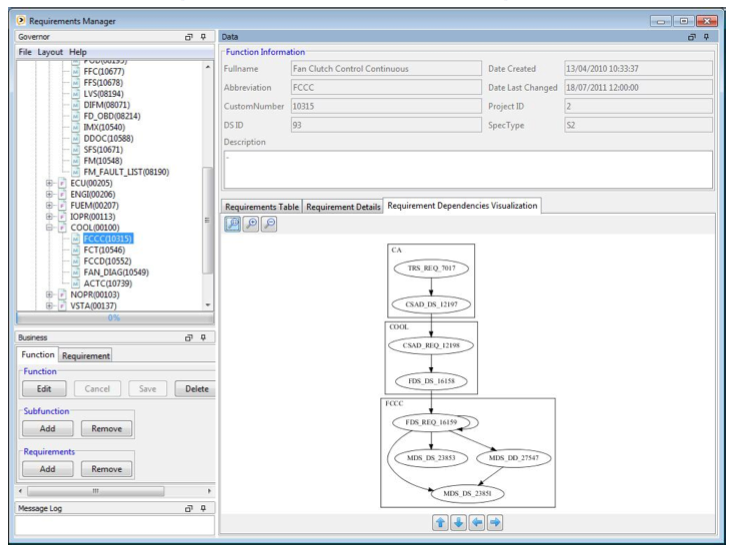The image size is (734, 552).
Task: Click the Delete function button
Action: tap(196, 389)
